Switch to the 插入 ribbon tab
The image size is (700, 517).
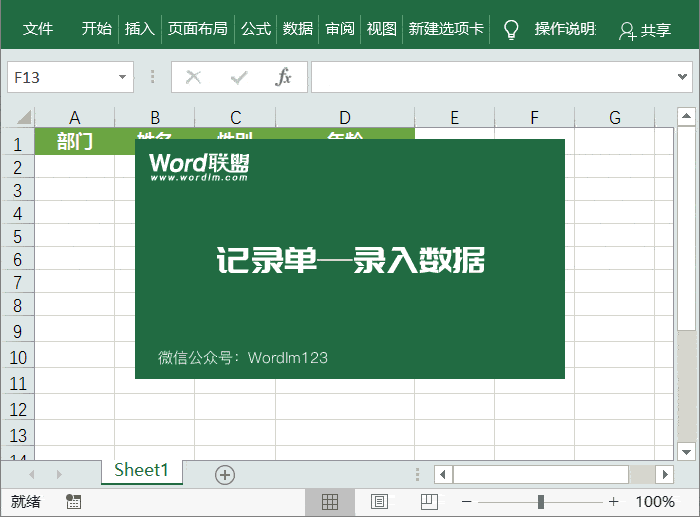coord(140,29)
